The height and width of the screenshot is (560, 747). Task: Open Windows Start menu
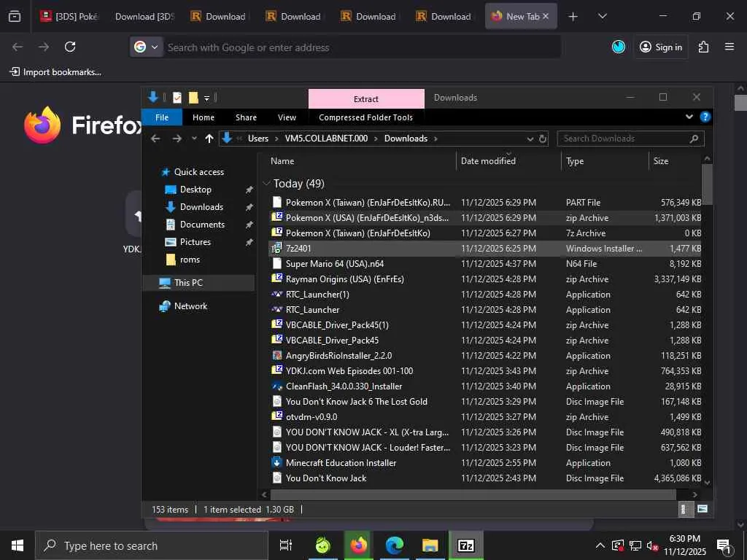[x=18, y=545]
